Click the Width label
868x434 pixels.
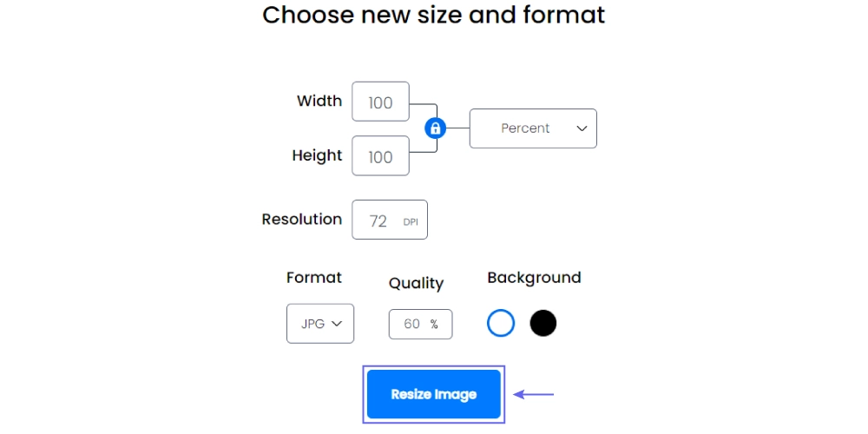pos(319,101)
